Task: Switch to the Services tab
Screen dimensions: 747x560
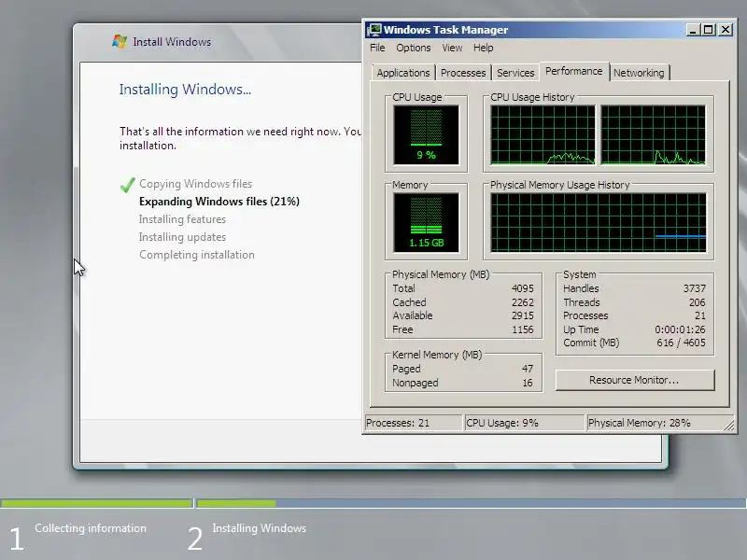Action: (515, 73)
